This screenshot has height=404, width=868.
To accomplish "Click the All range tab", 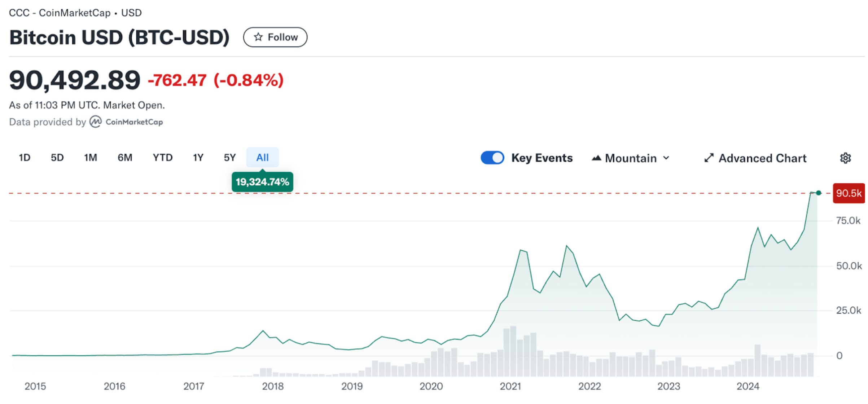I will (262, 158).
